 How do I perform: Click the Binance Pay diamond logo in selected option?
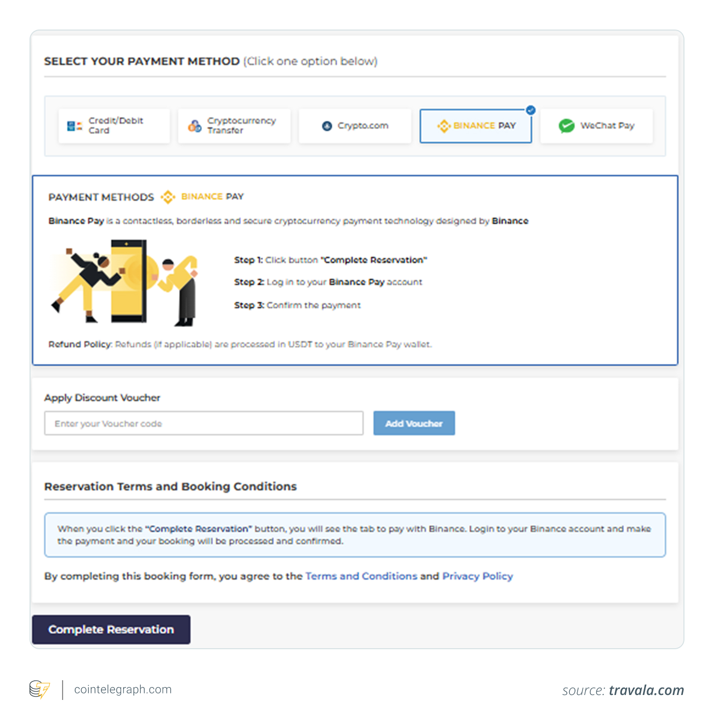point(444,126)
